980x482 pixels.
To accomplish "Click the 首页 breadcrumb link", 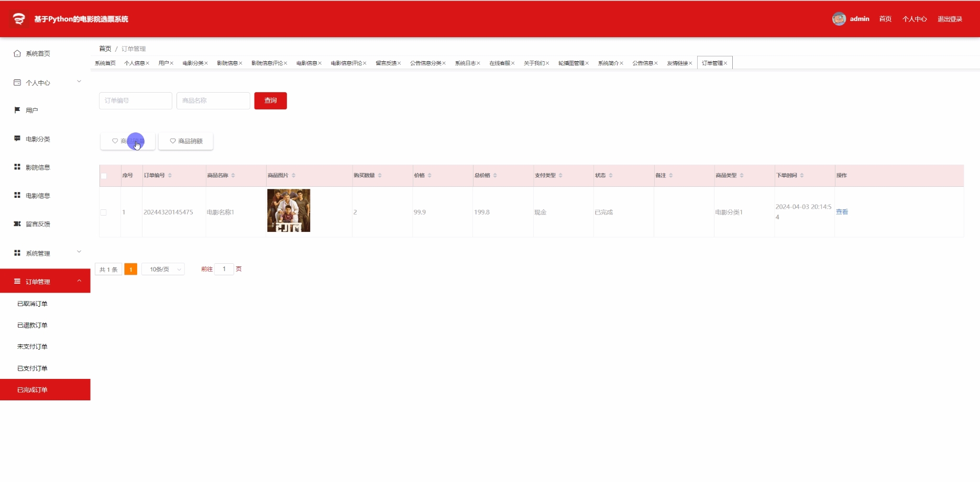I will coord(105,49).
